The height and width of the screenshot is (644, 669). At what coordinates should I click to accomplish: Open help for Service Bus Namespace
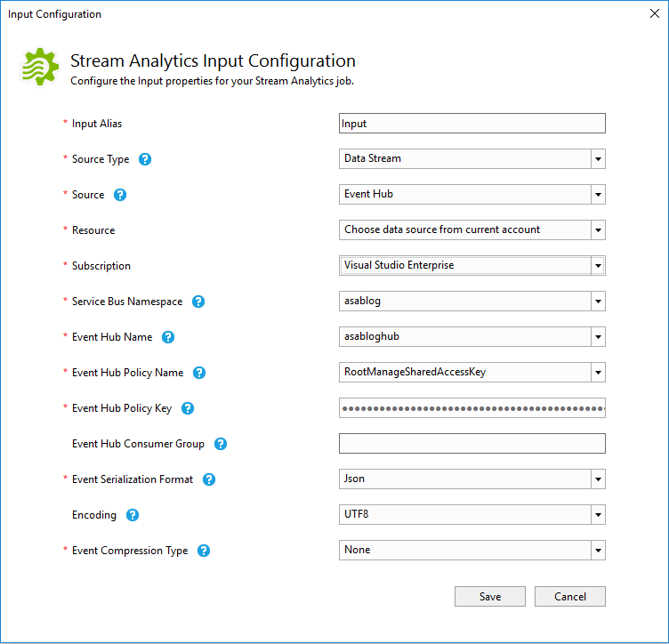[198, 302]
